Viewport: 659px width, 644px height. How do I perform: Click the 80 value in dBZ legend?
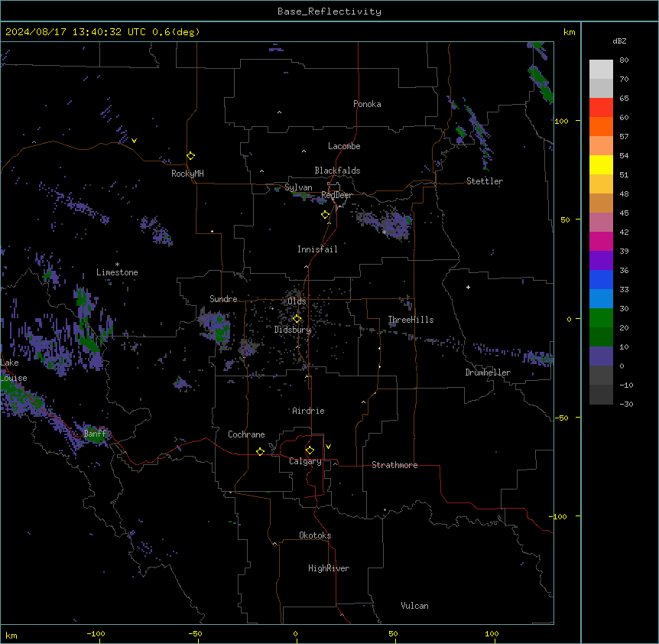point(624,60)
